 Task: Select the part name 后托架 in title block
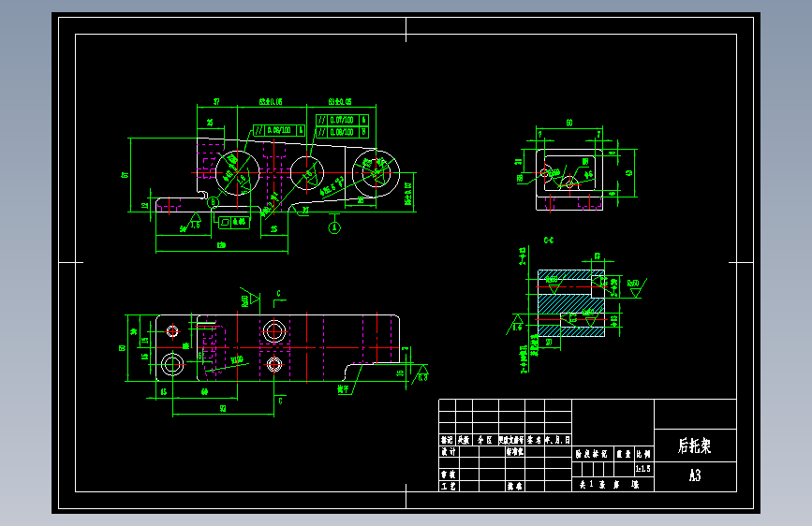coord(694,446)
